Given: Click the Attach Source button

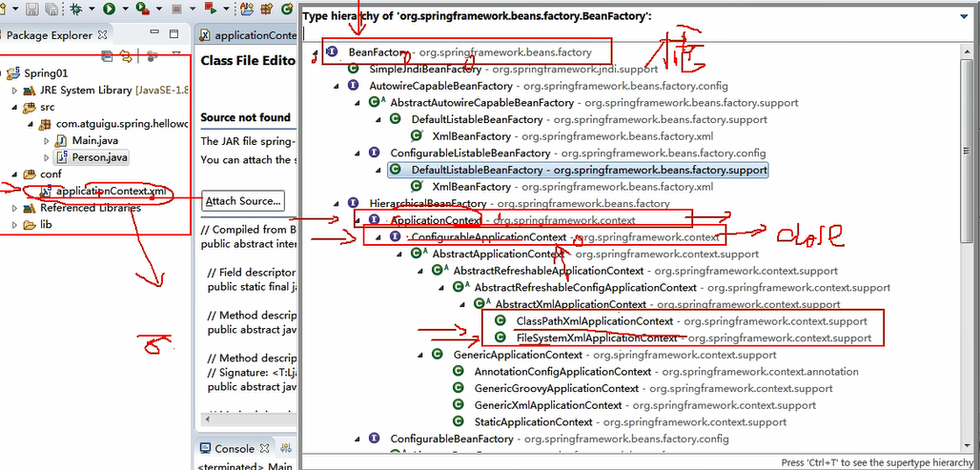Looking at the screenshot, I should tap(243, 200).
